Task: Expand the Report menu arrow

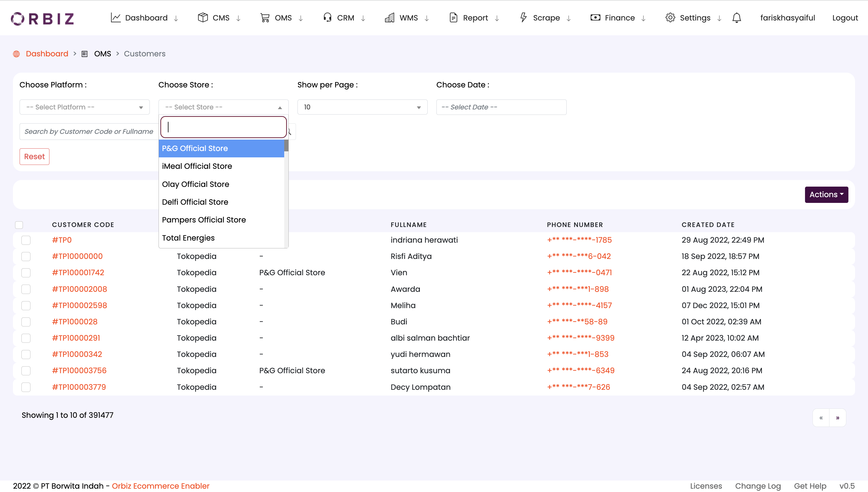Action: pos(497,18)
